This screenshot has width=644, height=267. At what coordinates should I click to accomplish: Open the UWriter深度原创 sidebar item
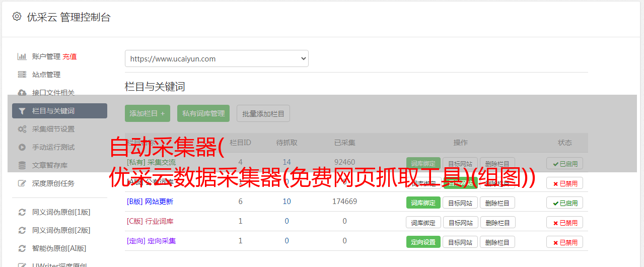click(59, 264)
